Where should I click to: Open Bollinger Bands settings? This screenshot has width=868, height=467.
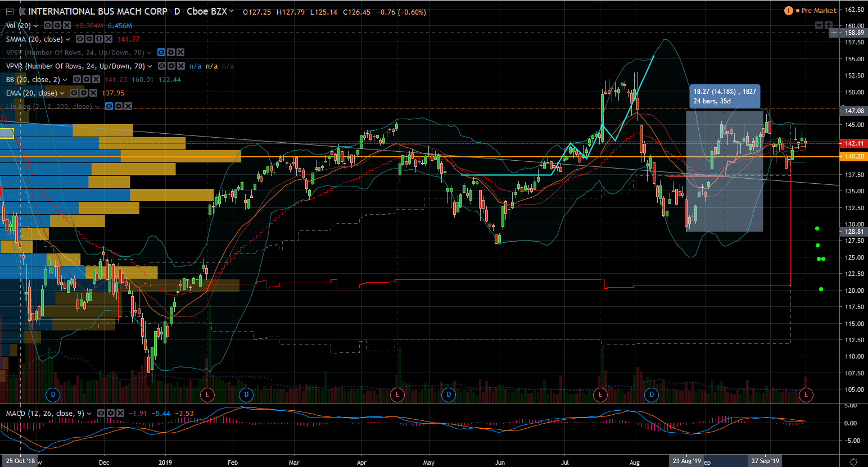[87, 79]
